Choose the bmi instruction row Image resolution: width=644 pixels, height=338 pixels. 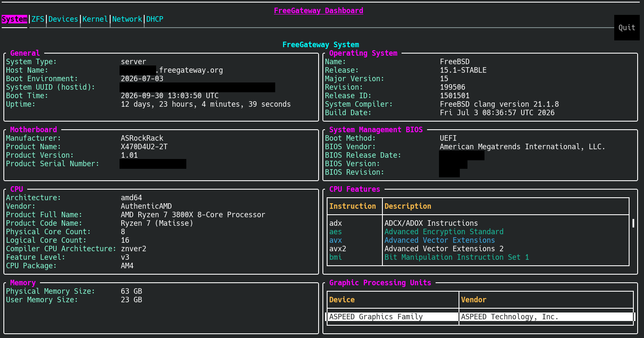point(478,257)
